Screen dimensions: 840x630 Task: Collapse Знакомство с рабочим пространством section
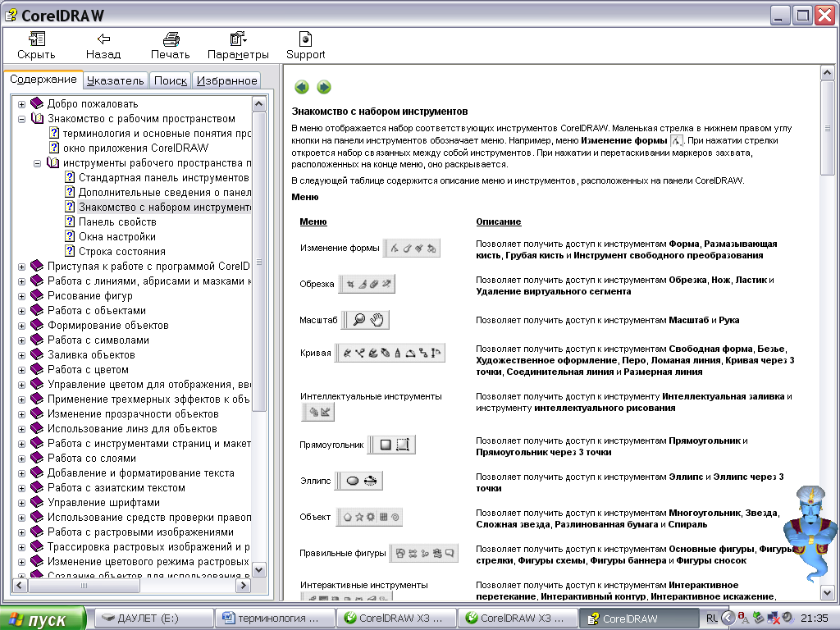click(21, 119)
